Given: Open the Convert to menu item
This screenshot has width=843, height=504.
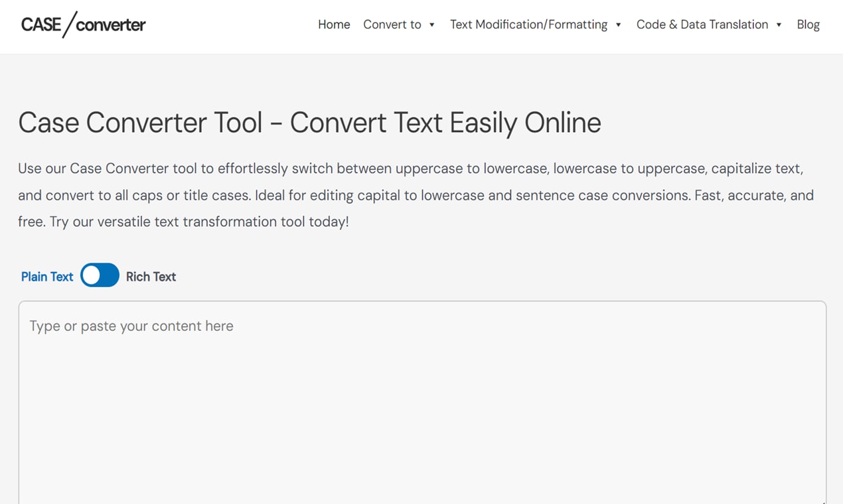Looking at the screenshot, I should (392, 25).
